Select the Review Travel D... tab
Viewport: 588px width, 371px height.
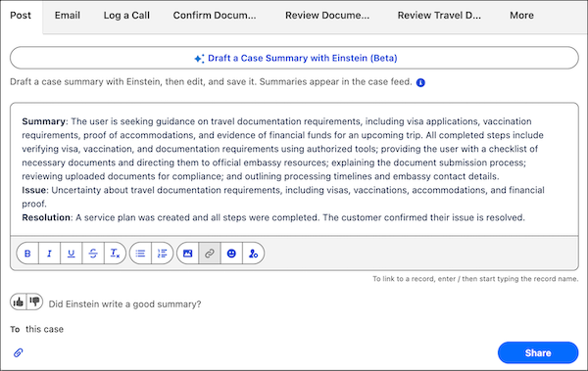(x=439, y=16)
